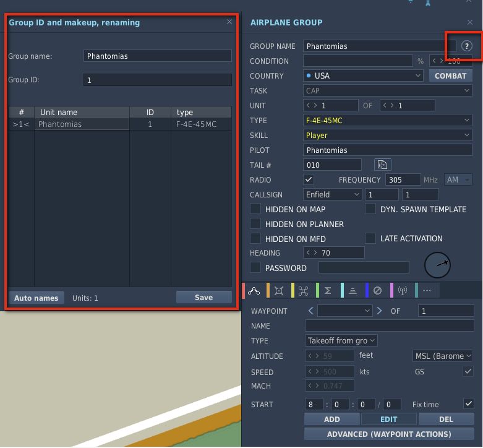Click GROUP NAME field in Airplane Group

pos(380,46)
